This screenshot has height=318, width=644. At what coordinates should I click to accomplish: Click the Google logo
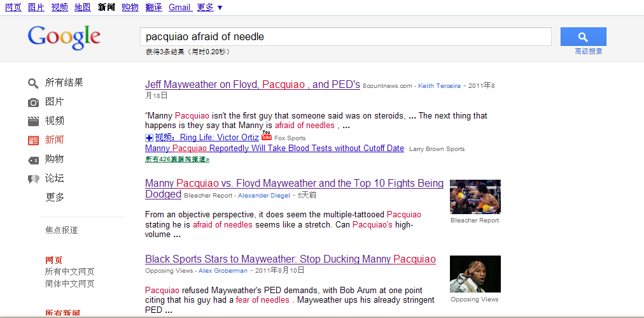(64, 37)
